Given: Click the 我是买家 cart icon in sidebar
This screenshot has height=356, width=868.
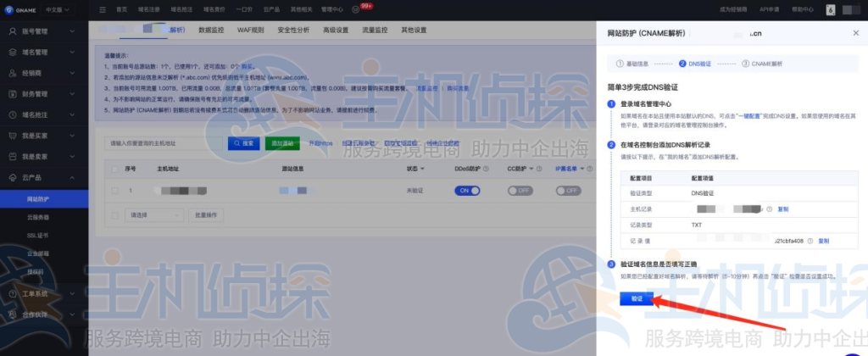Looking at the screenshot, I should coord(13,135).
